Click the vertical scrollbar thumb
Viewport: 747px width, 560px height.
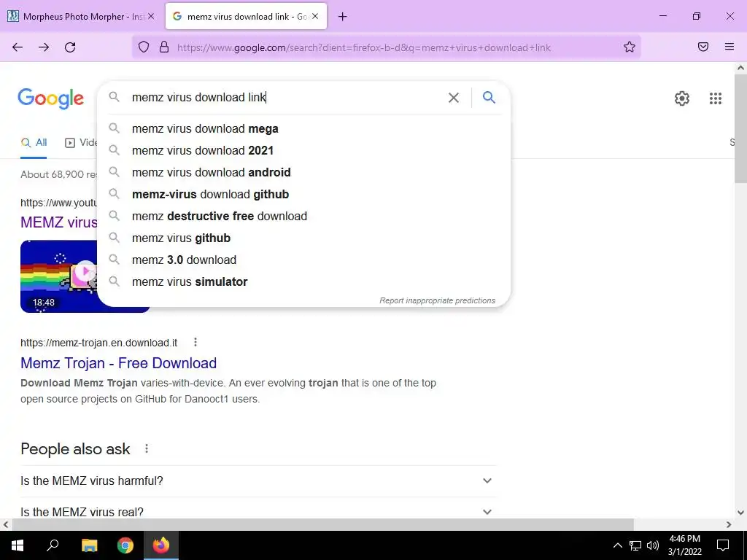pos(740,128)
